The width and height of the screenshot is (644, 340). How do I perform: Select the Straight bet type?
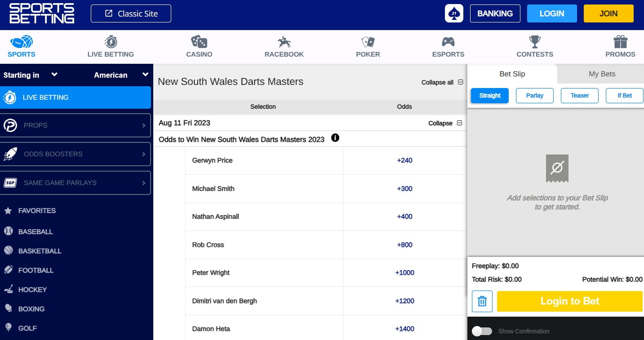490,96
